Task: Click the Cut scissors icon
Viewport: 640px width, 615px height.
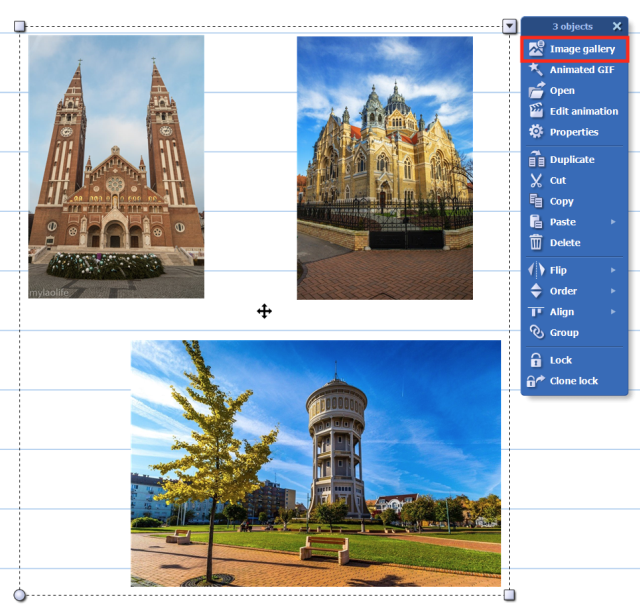Action: pyautogui.click(x=536, y=181)
